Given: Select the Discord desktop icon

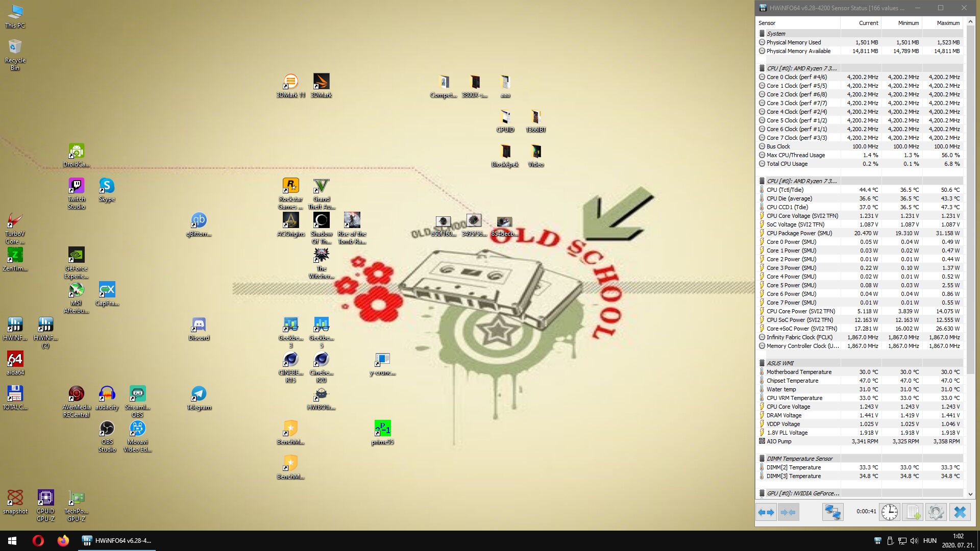Looking at the screenshot, I should [199, 329].
